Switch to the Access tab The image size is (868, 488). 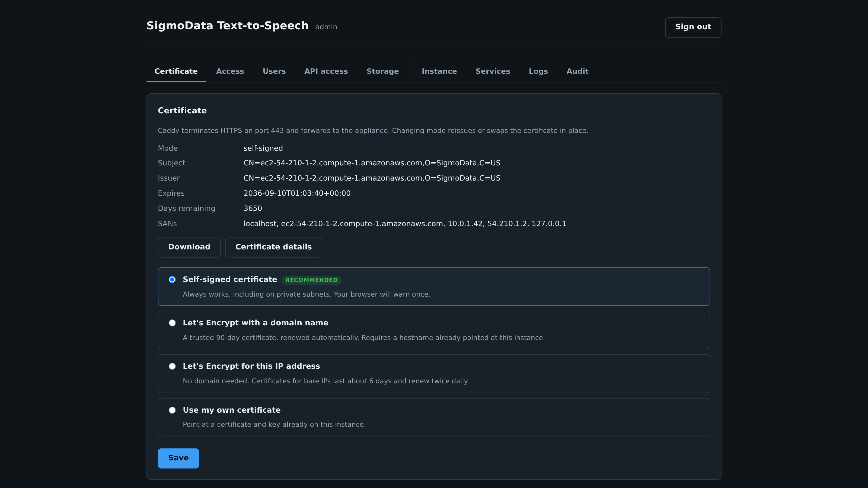point(230,71)
